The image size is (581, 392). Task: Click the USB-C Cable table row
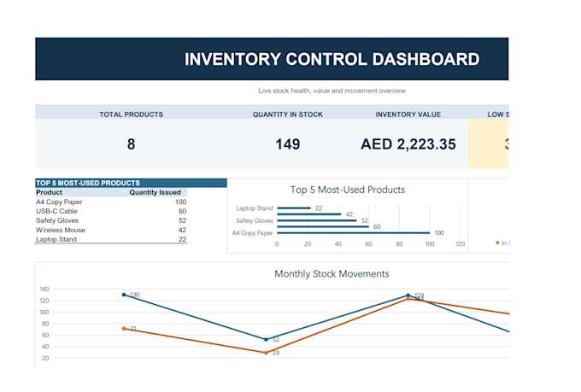pyautogui.click(x=111, y=211)
